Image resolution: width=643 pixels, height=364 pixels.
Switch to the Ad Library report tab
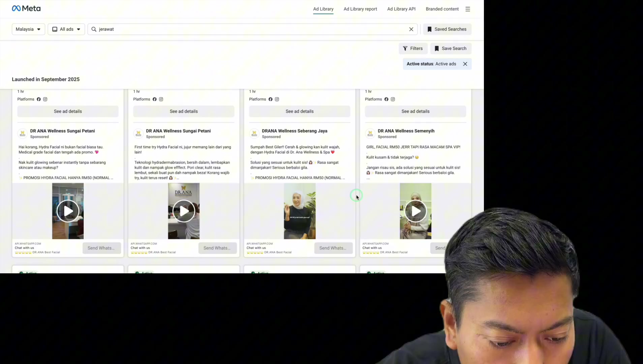click(x=360, y=9)
